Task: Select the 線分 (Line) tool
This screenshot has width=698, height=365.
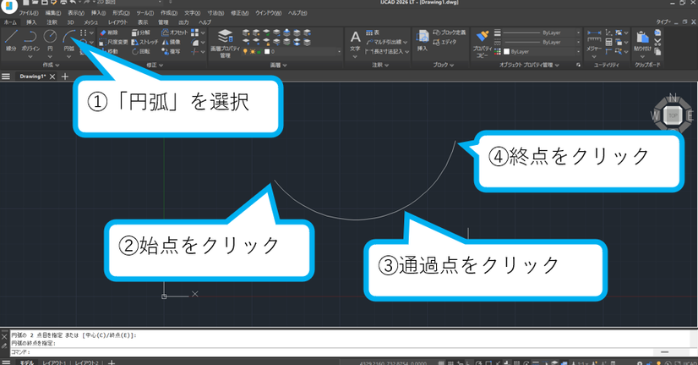Action: click(x=11, y=40)
